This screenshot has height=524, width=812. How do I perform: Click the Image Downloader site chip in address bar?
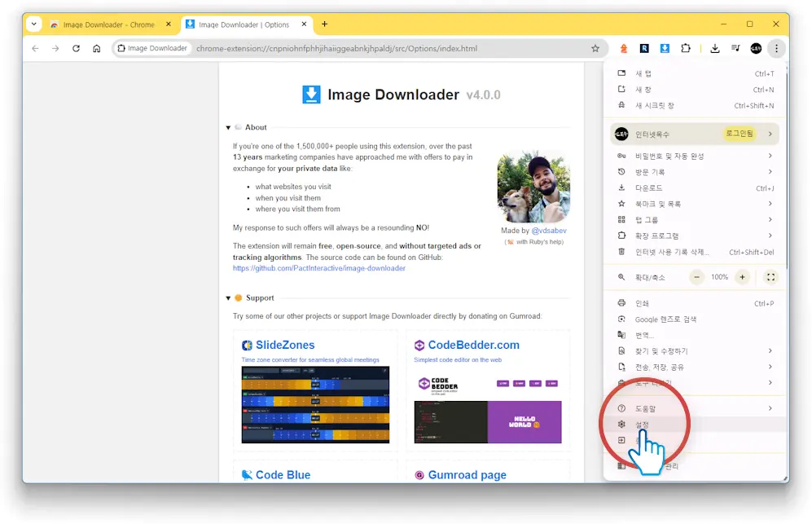[x=152, y=48]
